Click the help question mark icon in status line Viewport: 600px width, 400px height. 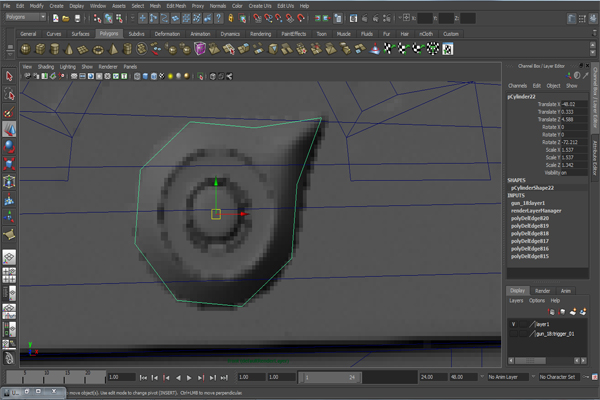[x=218, y=18]
